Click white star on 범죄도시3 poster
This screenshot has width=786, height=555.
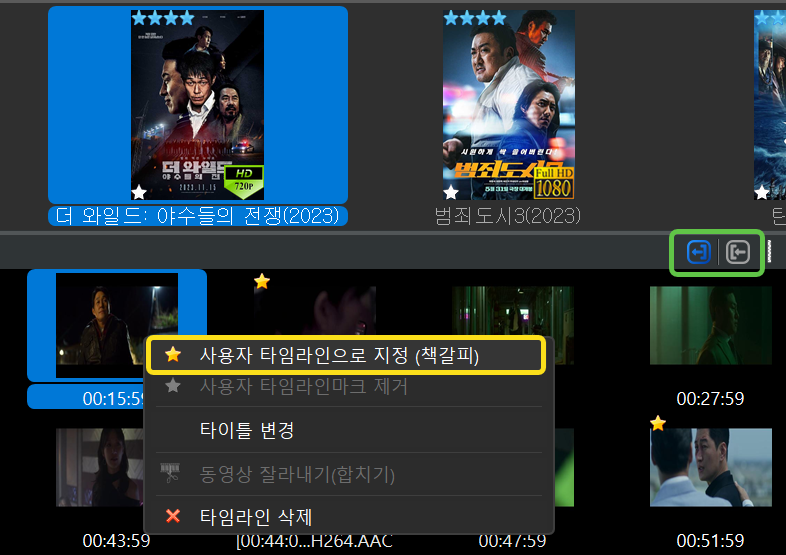coord(451,192)
